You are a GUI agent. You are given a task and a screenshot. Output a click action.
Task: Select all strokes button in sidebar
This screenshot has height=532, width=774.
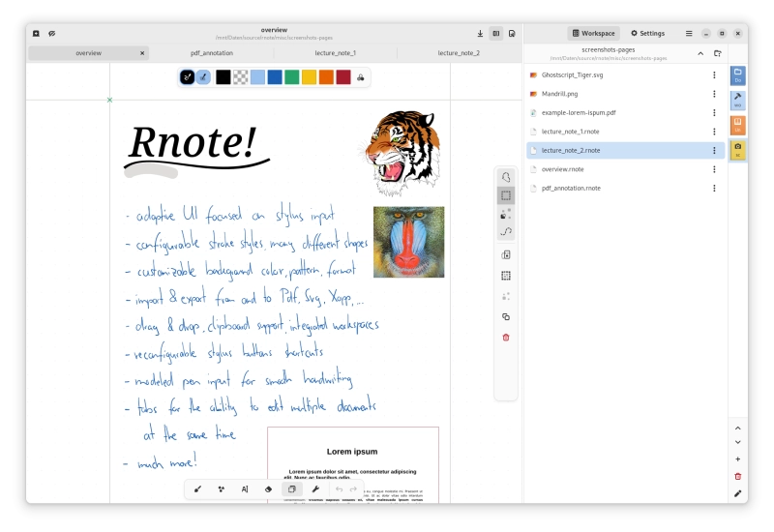[x=506, y=276]
